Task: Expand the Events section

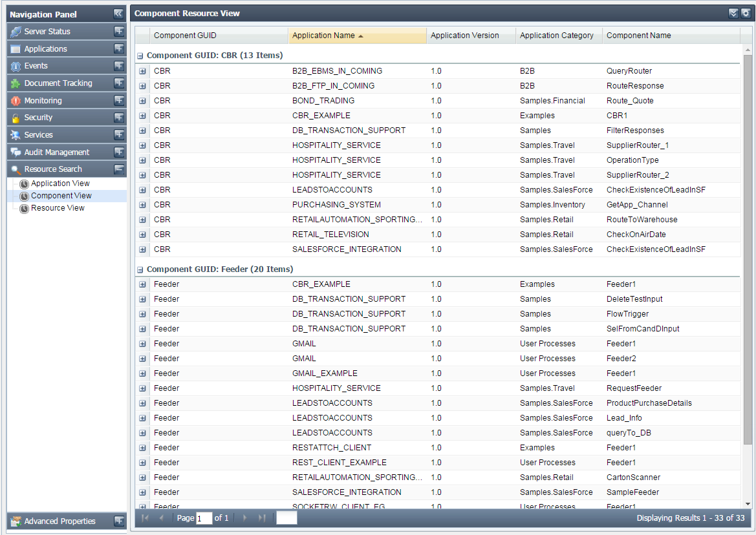Action: pos(119,65)
